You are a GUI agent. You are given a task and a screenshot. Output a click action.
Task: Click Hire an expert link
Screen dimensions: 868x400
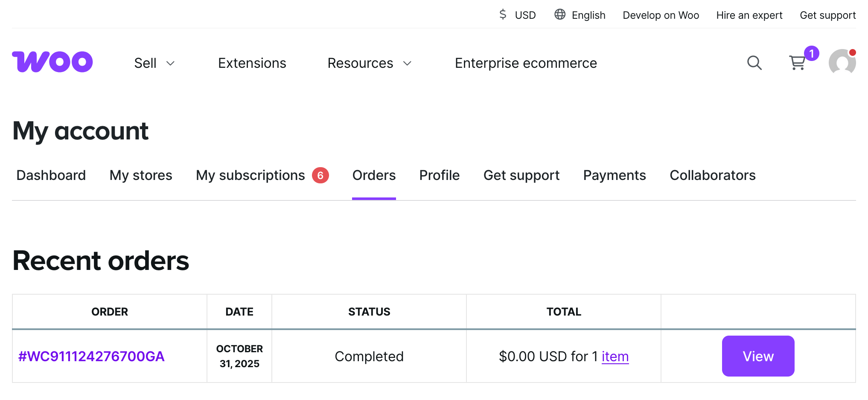(x=749, y=15)
